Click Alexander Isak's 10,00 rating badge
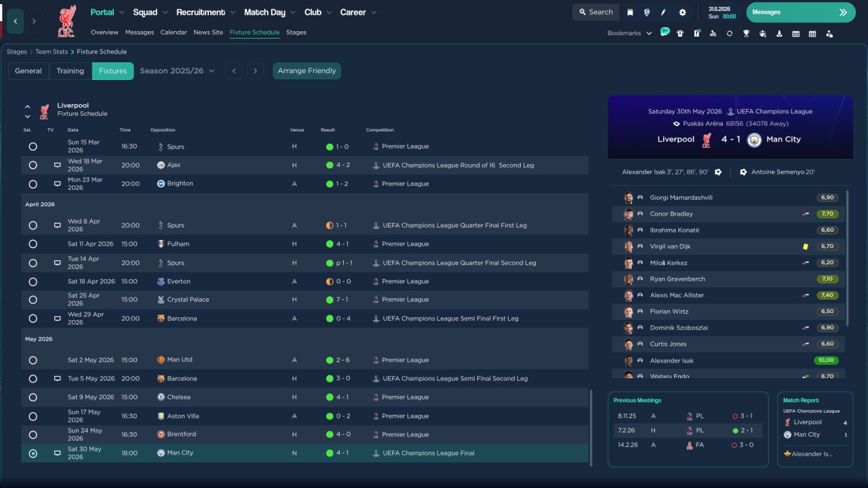This screenshot has width=868, height=488. 827,361
